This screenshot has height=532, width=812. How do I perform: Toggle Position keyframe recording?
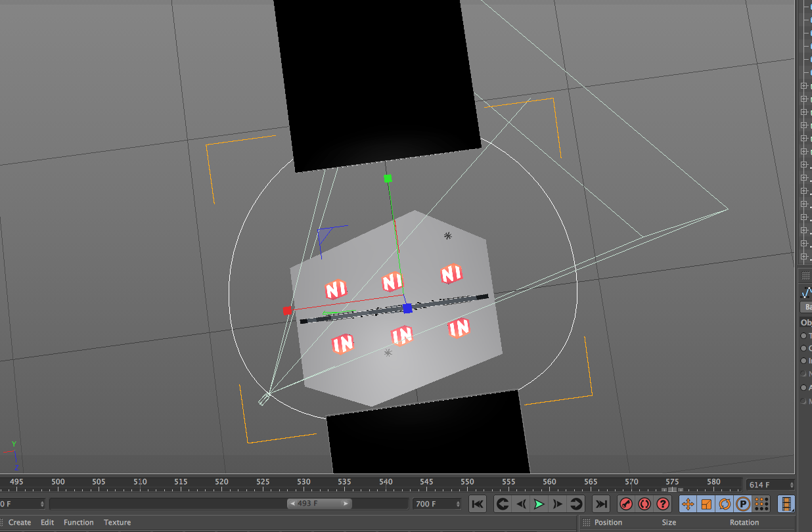pyautogui.click(x=688, y=504)
